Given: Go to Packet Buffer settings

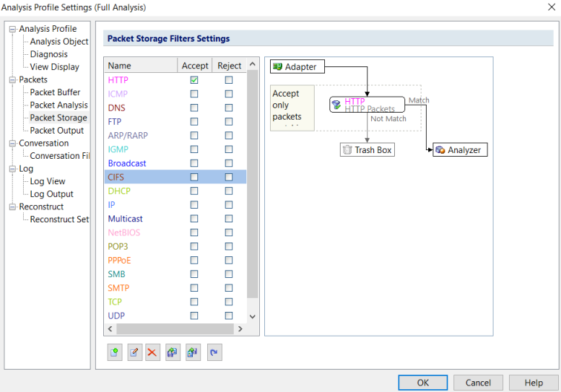Looking at the screenshot, I should (55, 92).
